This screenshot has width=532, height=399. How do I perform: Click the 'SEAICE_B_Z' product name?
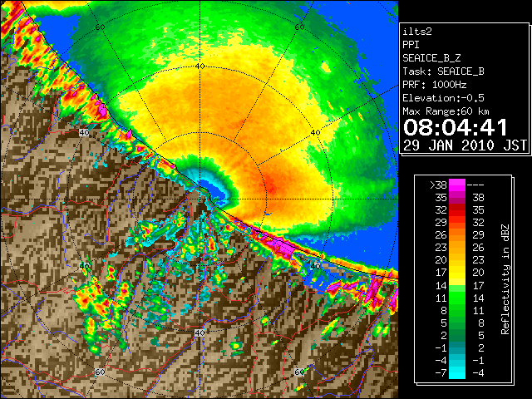pos(431,58)
